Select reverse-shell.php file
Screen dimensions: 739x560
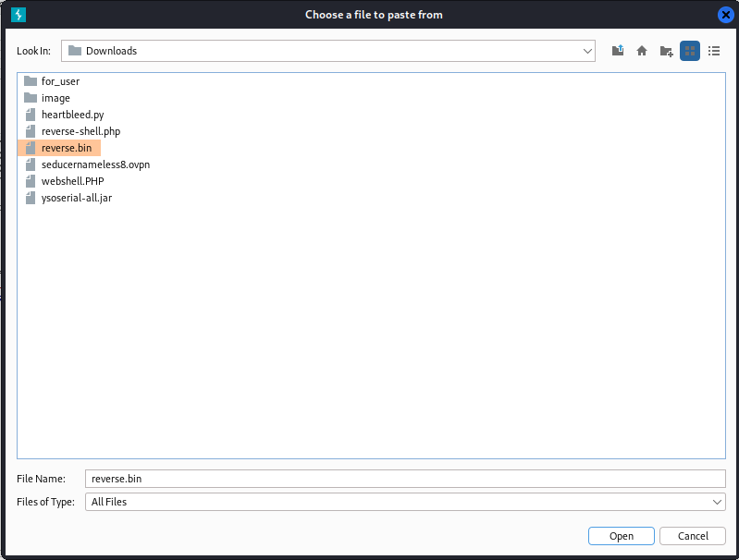(72, 131)
